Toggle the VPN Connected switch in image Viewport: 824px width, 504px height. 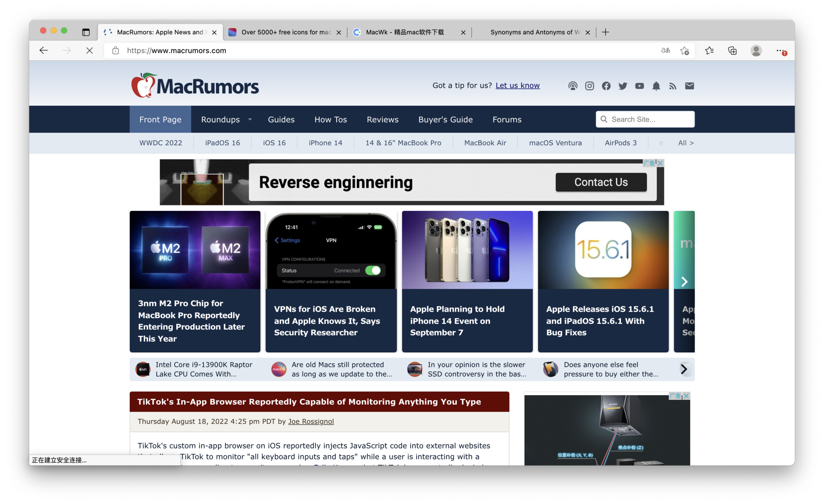click(x=373, y=271)
